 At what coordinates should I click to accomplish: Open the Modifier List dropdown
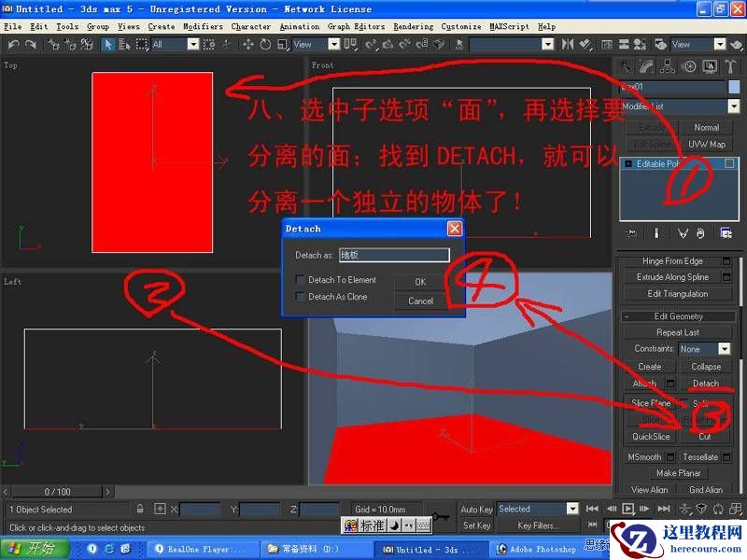coord(733,106)
